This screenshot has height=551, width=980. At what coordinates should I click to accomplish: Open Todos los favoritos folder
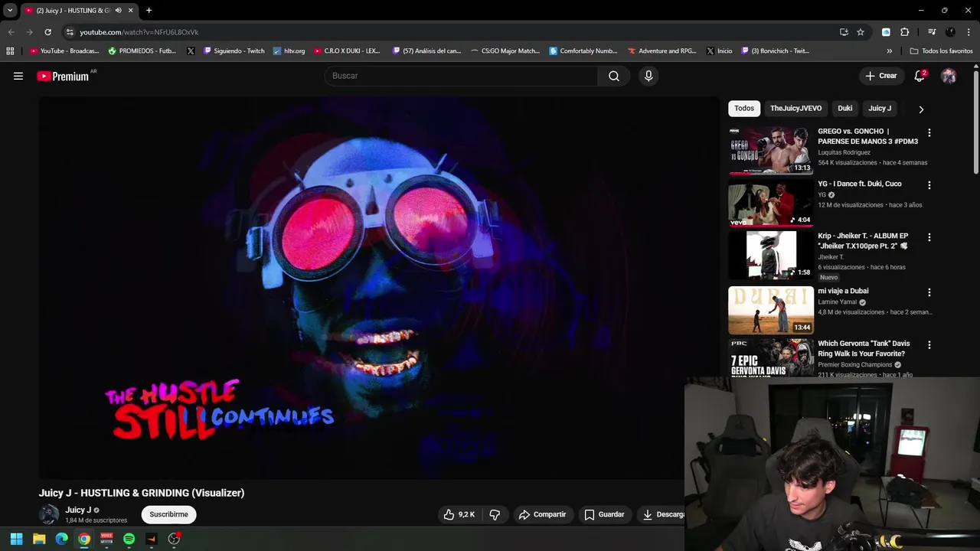941,51
